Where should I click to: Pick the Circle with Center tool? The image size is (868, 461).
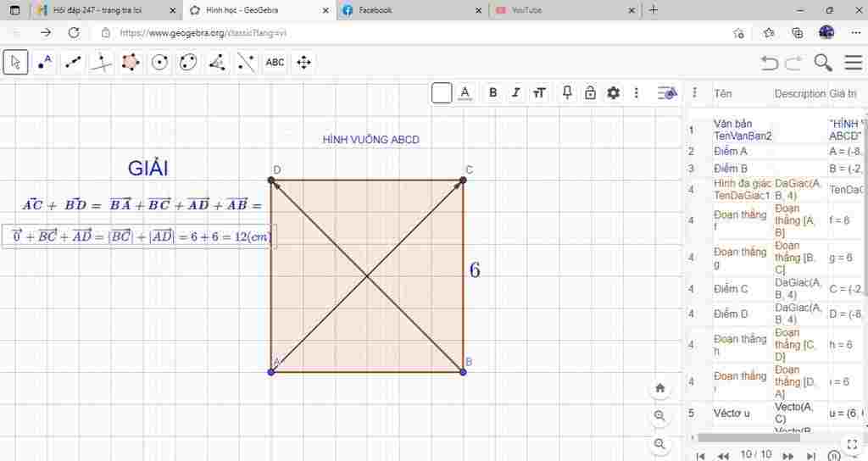pos(159,62)
